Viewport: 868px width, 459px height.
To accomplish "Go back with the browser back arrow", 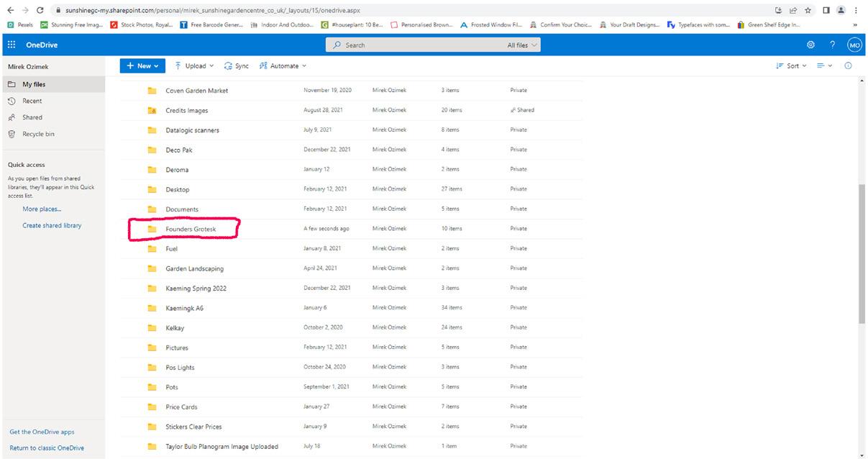I will tap(10, 10).
